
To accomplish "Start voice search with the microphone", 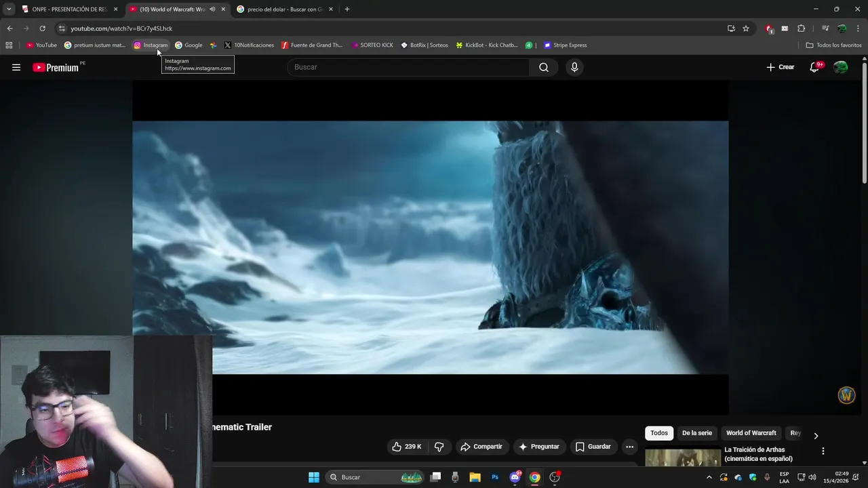I will (x=574, y=67).
